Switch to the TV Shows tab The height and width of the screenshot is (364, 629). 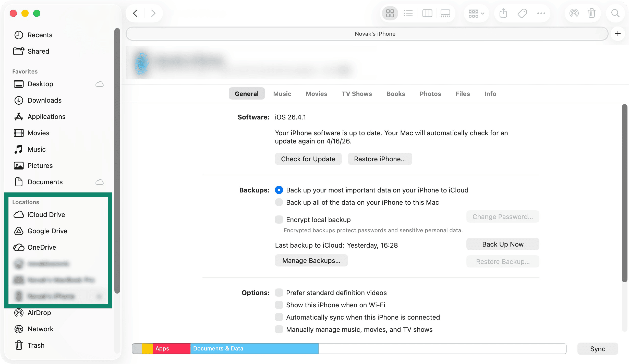357,94
